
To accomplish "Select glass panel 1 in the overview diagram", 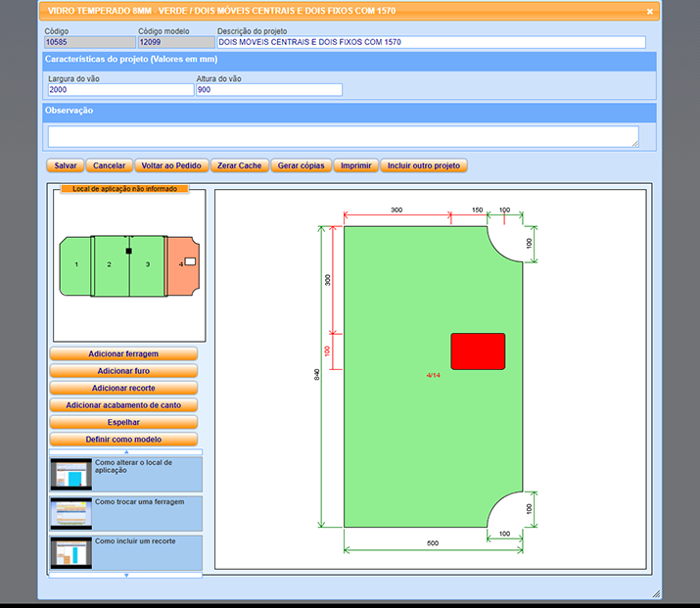I will pyautogui.click(x=75, y=266).
